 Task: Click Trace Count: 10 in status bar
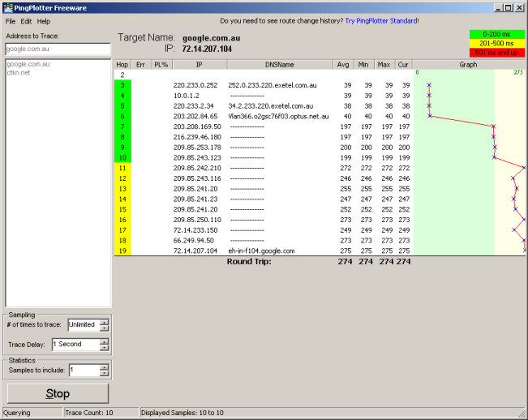coord(89,413)
